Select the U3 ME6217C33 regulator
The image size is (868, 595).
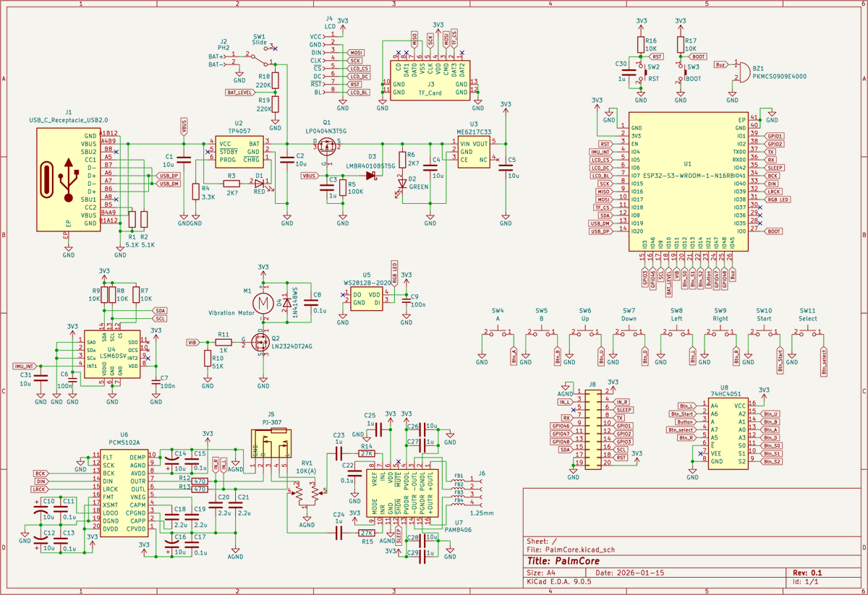[x=474, y=152]
